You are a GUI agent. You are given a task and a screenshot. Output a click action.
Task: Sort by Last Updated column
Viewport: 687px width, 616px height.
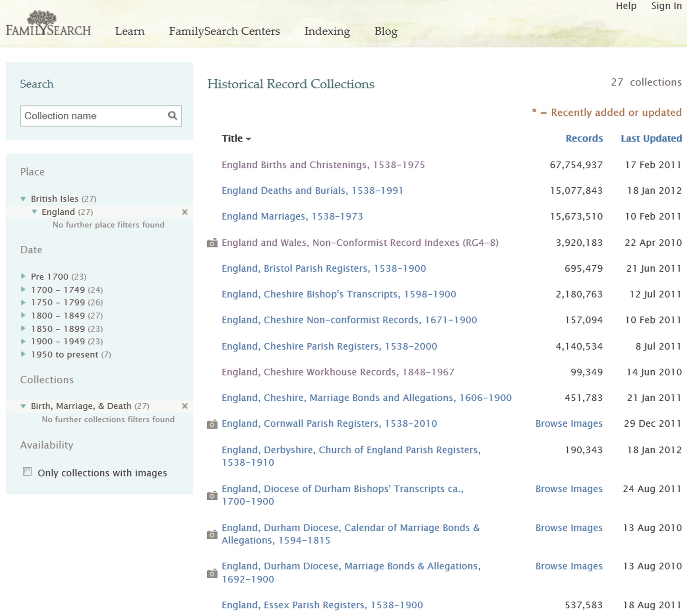(x=651, y=139)
